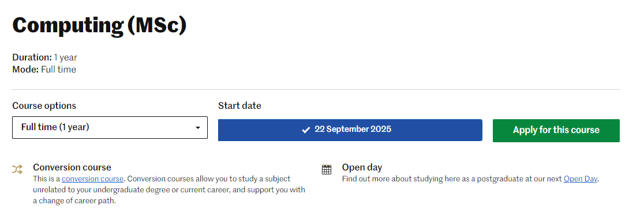Open the conversion course link
This screenshot has height=224, width=644.
coord(93,179)
